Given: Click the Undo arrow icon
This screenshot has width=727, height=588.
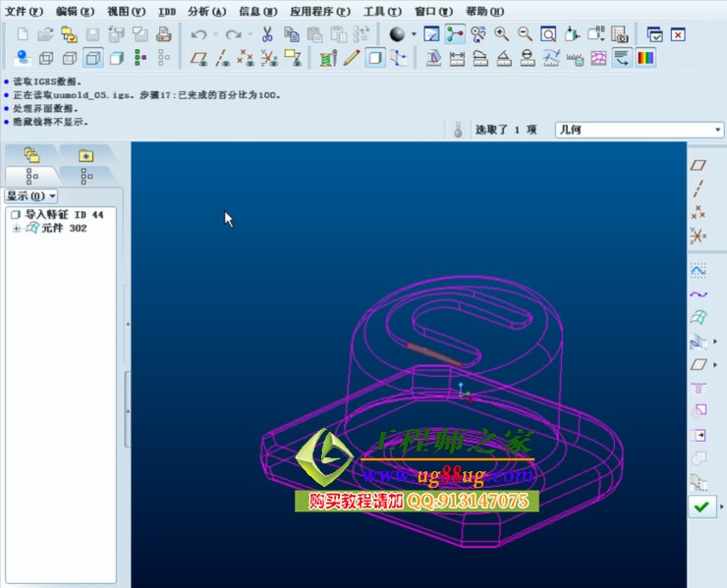Looking at the screenshot, I should 199,34.
